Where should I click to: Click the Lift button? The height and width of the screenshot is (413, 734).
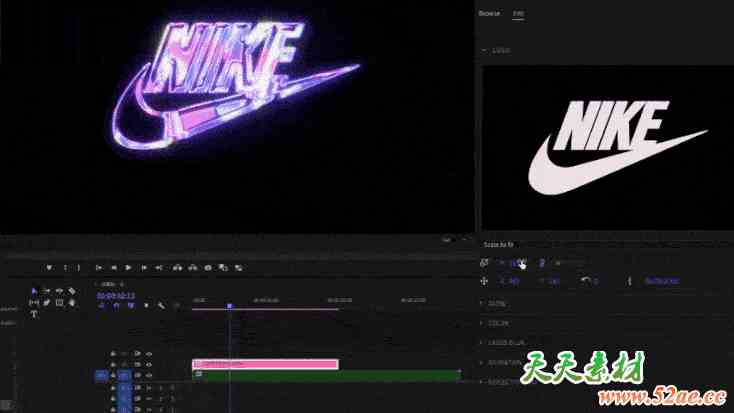[x=177, y=268]
